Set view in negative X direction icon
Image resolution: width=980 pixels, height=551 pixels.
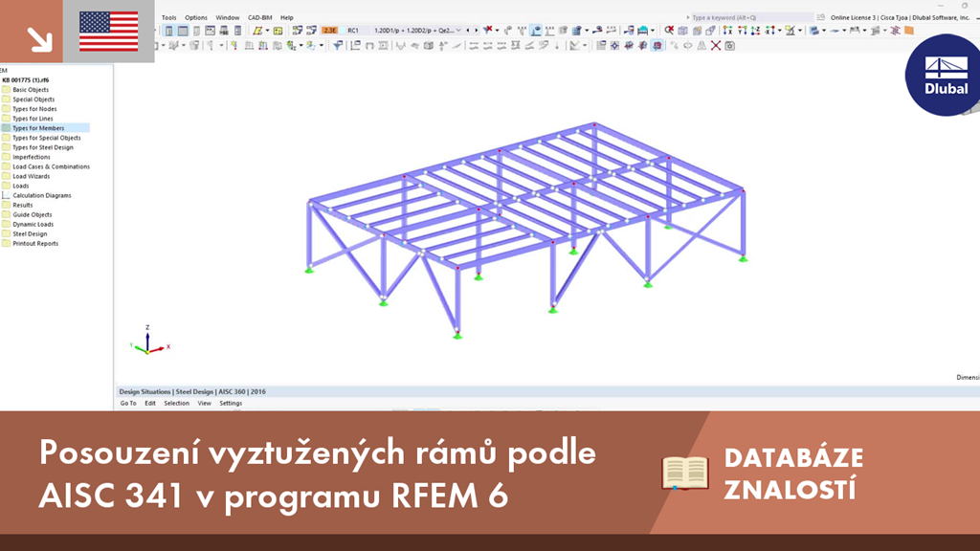pos(770,30)
